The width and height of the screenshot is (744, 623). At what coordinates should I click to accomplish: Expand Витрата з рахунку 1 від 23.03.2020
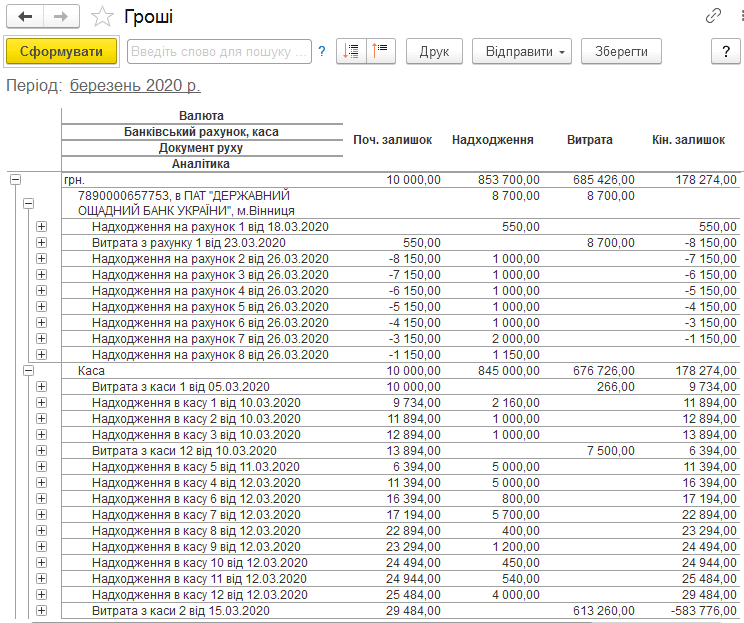point(42,242)
